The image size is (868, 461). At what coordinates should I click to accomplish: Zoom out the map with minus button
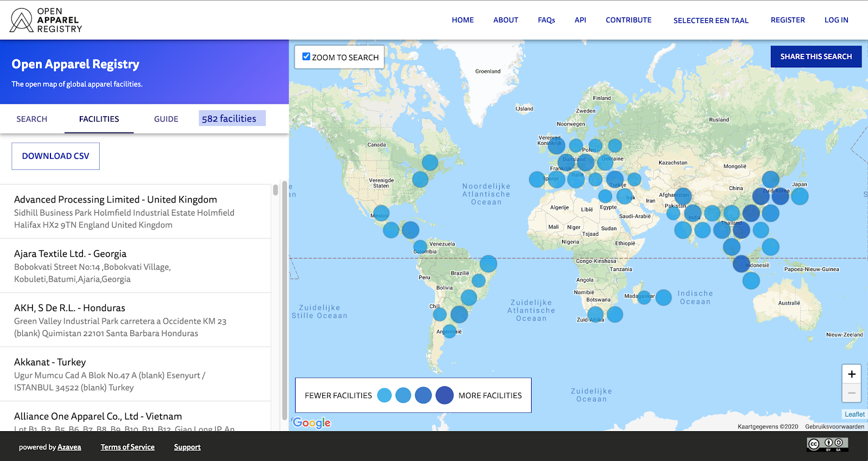tap(852, 393)
